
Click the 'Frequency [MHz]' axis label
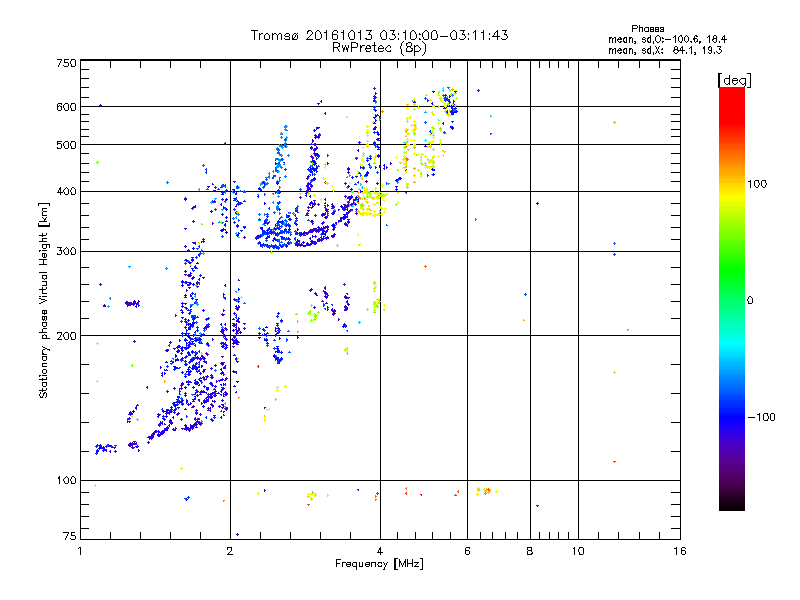pos(379,564)
